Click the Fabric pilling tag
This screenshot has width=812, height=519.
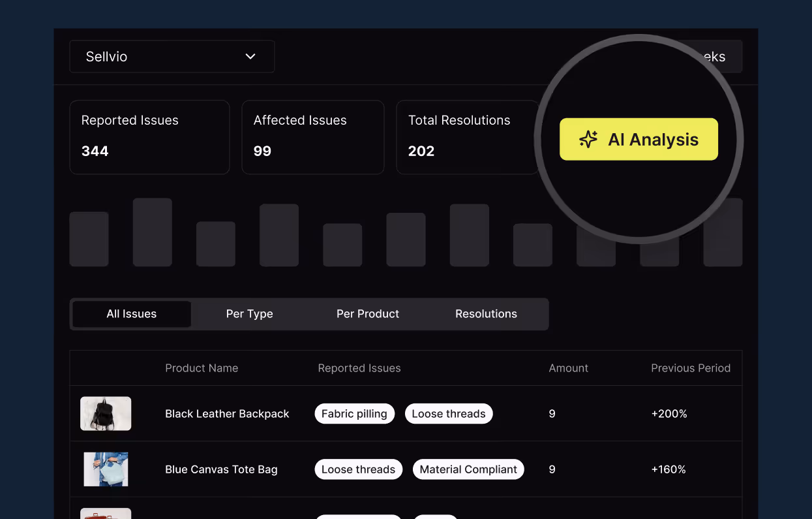354,414
